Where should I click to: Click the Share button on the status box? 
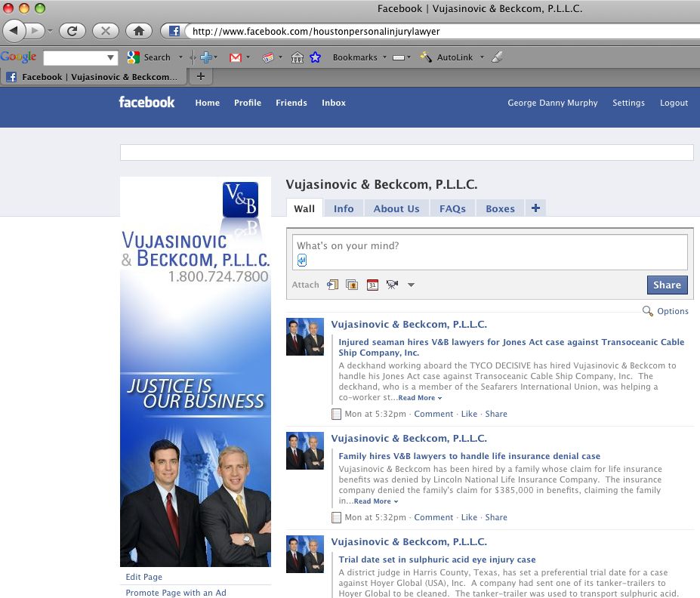point(667,285)
